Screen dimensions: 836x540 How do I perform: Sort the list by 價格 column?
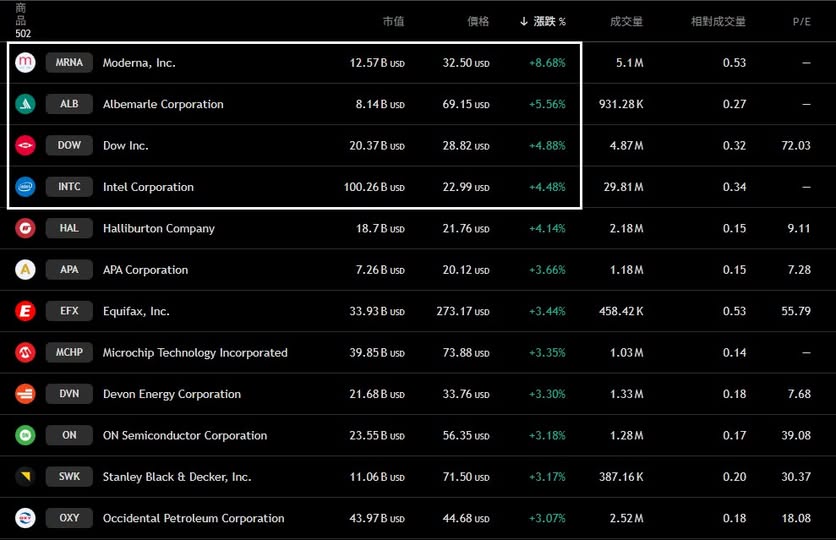[x=478, y=21]
